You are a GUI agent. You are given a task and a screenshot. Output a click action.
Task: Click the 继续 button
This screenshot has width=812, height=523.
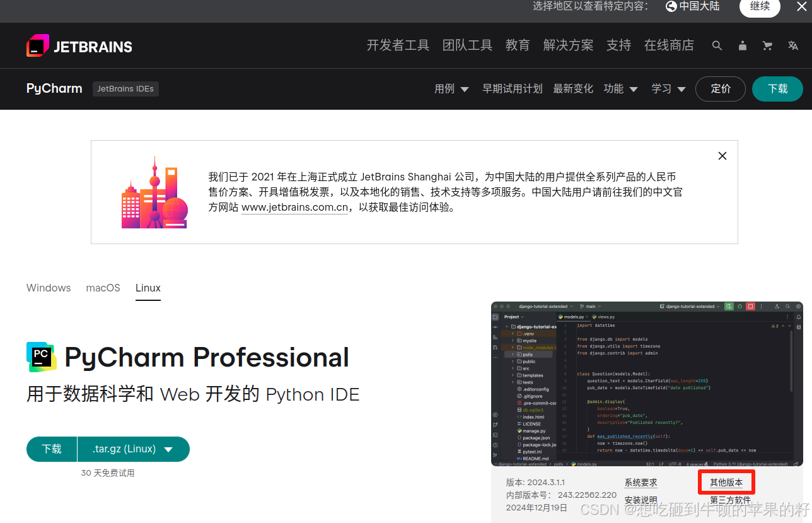click(x=760, y=7)
